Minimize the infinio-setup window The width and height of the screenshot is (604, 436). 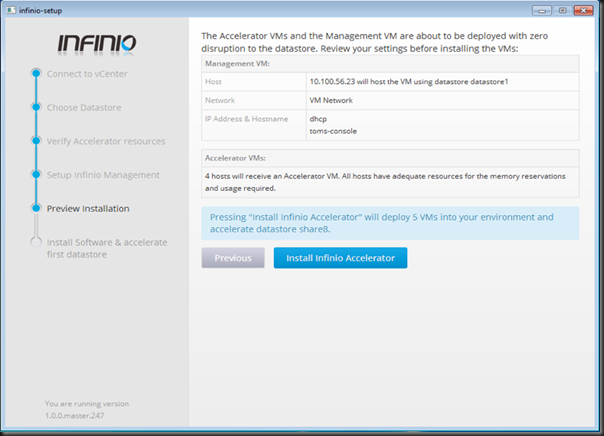[542, 10]
